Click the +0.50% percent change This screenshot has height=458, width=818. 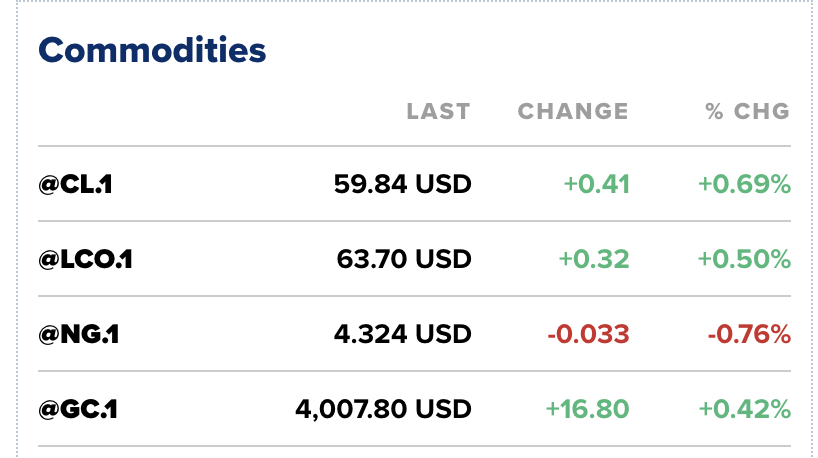(x=744, y=259)
